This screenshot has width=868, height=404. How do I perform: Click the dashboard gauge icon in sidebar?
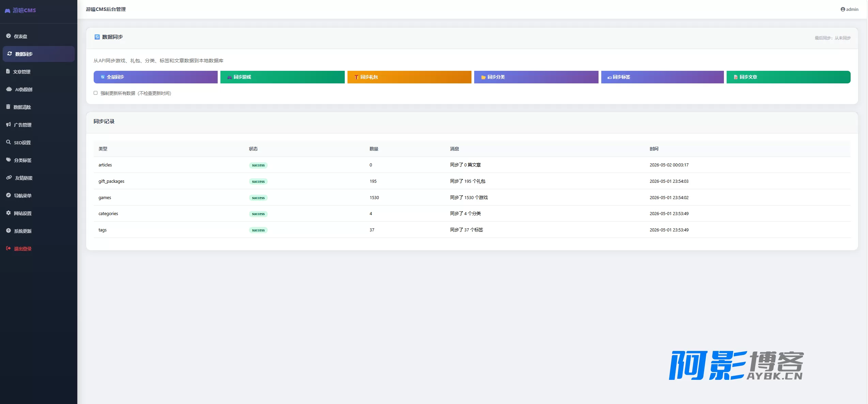[x=9, y=36]
